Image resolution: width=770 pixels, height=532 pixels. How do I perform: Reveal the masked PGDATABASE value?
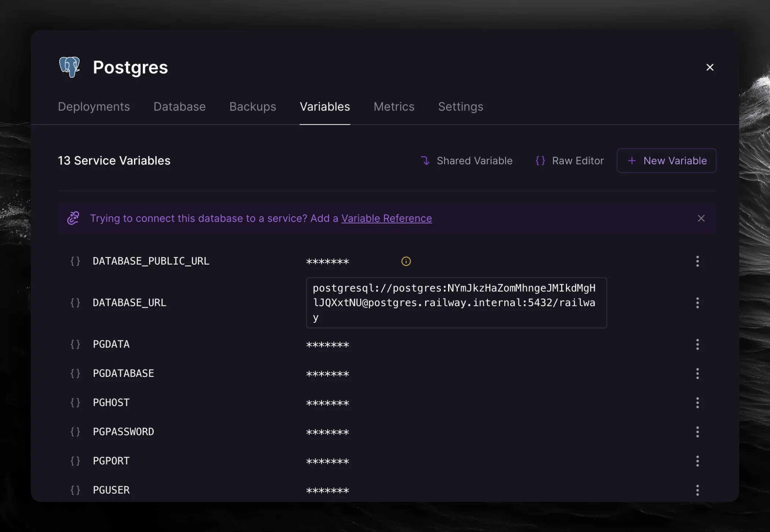(327, 374)
